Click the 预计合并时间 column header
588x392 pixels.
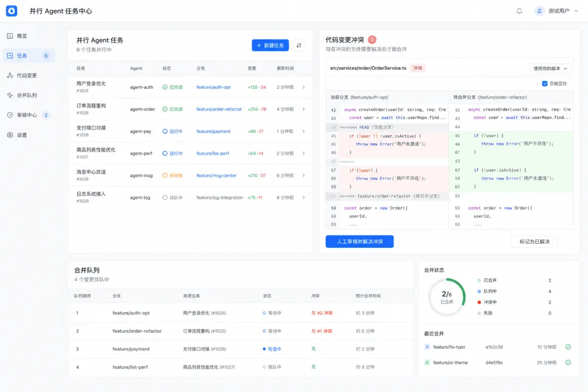(x=368, y=296)
